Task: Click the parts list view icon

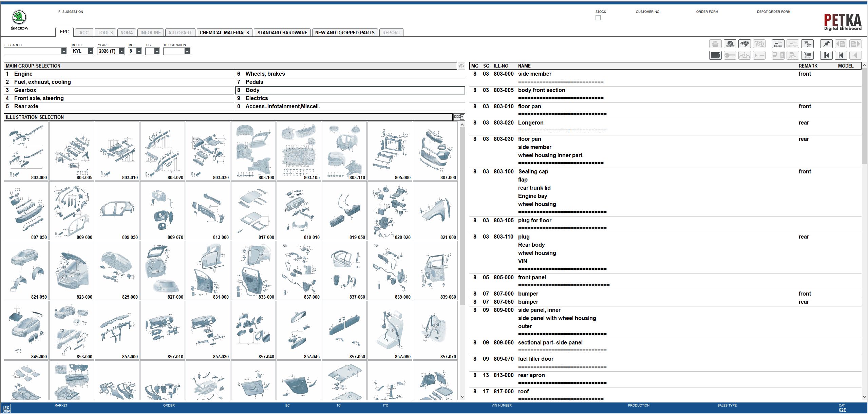Action: pos(715,55)
